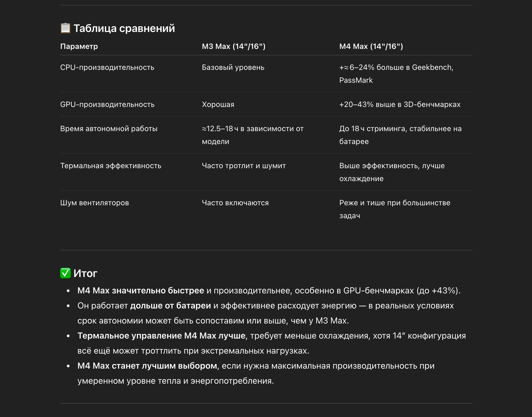Click the Итог heading text
This screenshot has height=417, width=532.
tap(85, 273)
